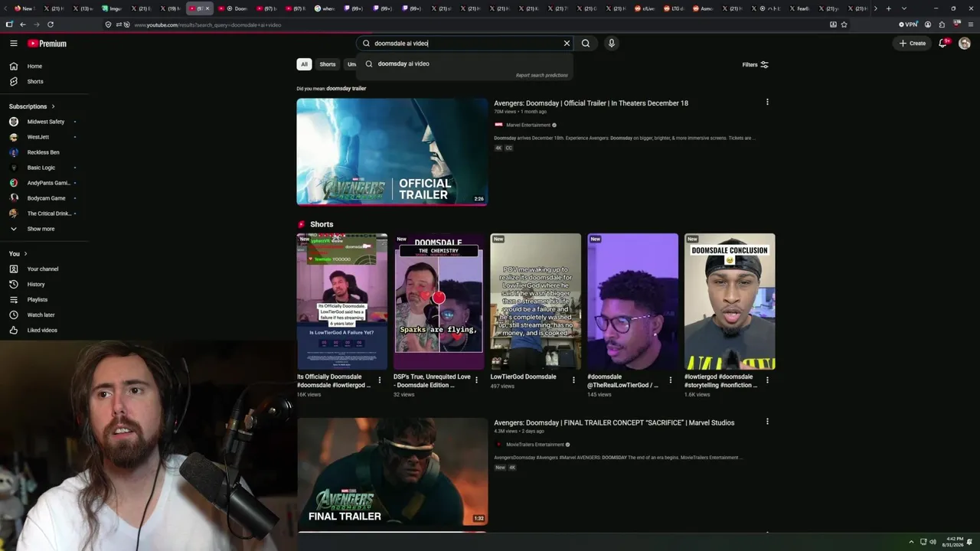The height and width of the screenshot is (551, 980).
Task: Open browser extensions puzzle icon
Action: click(942, 24)
